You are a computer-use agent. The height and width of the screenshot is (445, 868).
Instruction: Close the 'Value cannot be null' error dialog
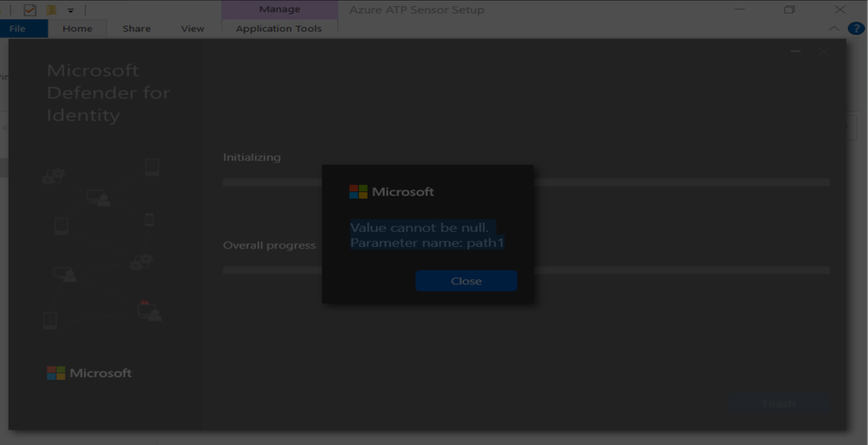click(x=466, y=281)
